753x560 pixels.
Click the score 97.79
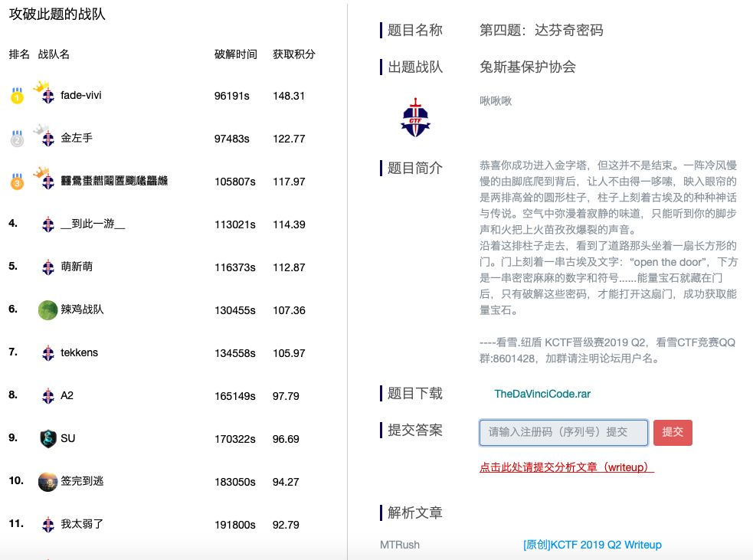click(286, 396)
